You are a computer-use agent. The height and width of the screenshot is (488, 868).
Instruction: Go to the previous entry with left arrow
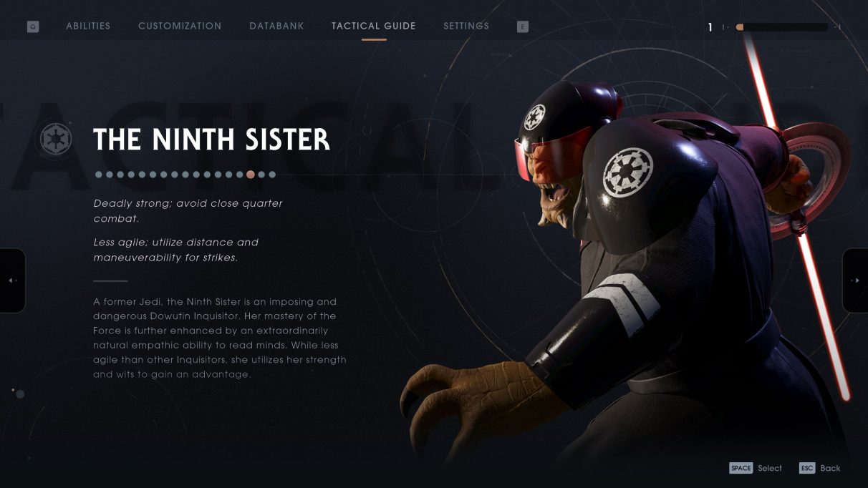12,280
